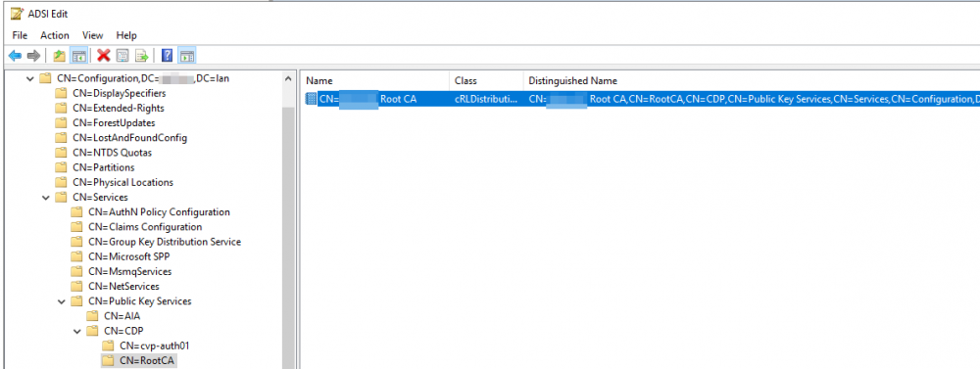Toggle Show/Hide Action Pane toolbar icon
The image size is (980, 369).
click(187, 56)
